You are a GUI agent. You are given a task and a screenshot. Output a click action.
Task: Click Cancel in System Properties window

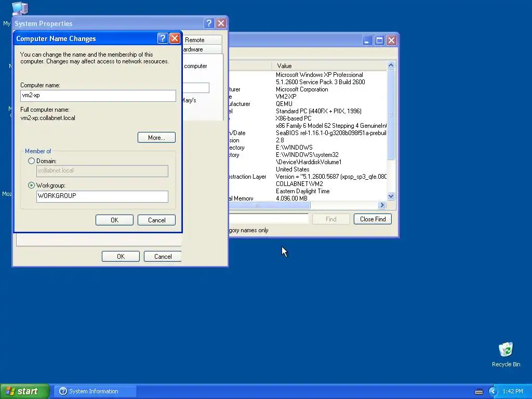[x=163, y=256]
